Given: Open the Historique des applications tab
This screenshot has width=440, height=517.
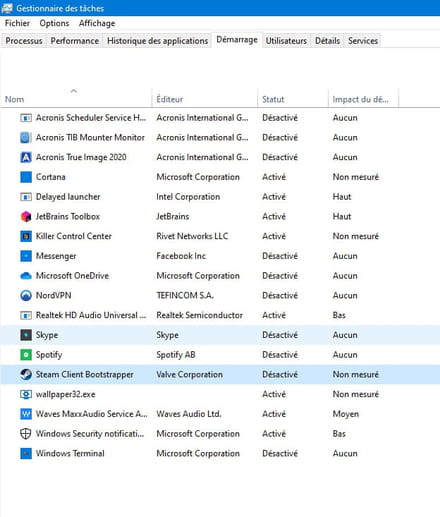Looking at the screenshot, I should pyautogui.click(x=157, y=41).
